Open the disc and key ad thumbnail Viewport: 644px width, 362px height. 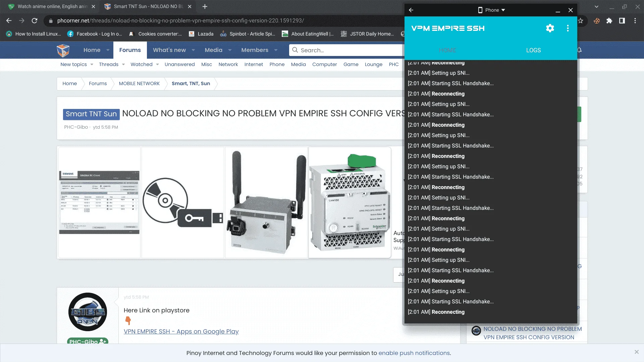pos(183,202)
